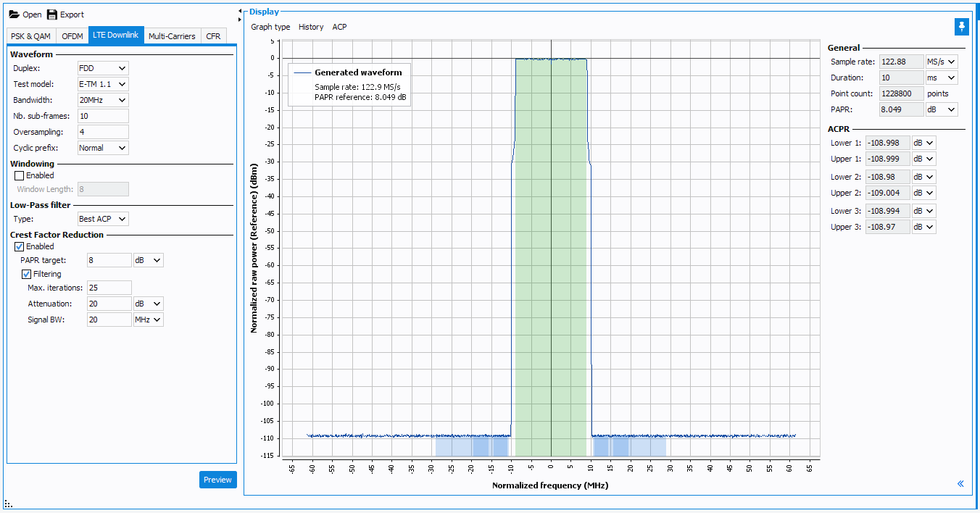Change ACPR Upper 2 unit dropdown

pos(923,193)
